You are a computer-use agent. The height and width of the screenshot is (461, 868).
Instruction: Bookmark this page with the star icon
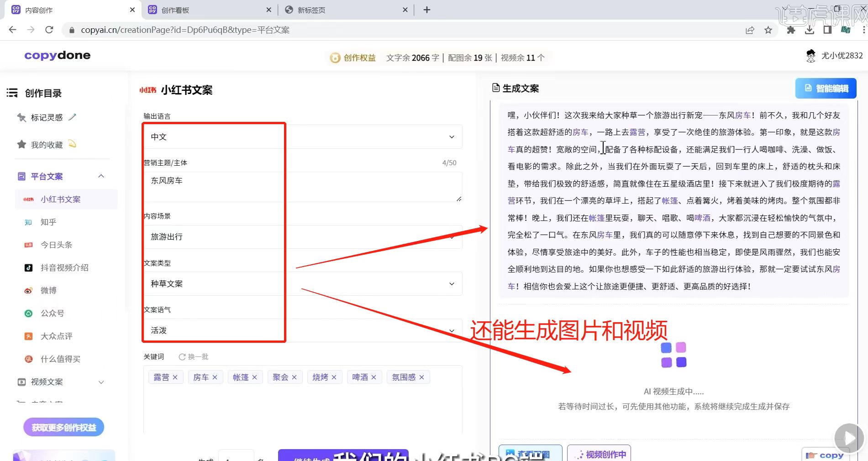(768, 30)
